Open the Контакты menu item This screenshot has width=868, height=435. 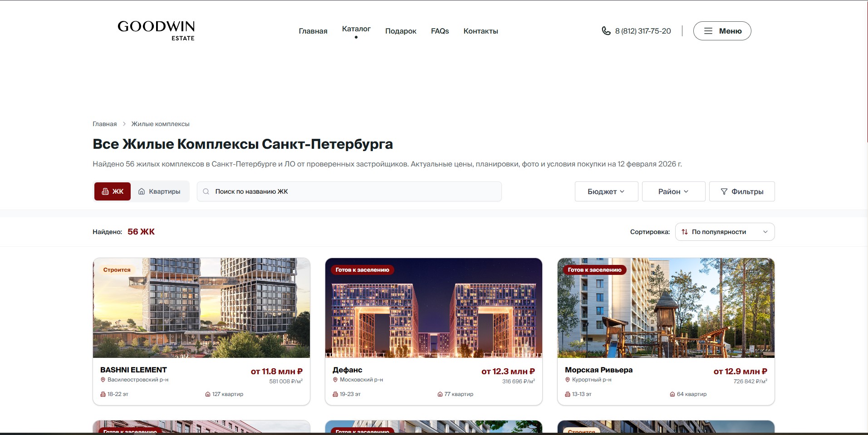point(481,31)
